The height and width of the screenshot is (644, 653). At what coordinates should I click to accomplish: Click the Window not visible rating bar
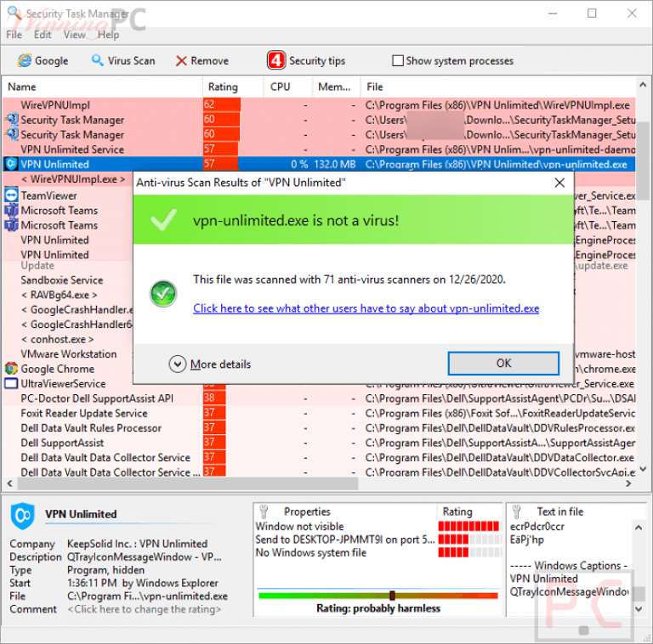coord(468,526)
